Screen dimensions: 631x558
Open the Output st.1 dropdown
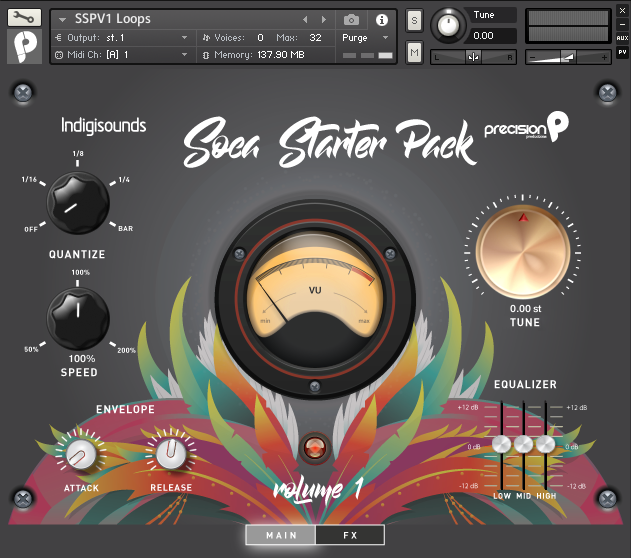(x=120, y=37)
